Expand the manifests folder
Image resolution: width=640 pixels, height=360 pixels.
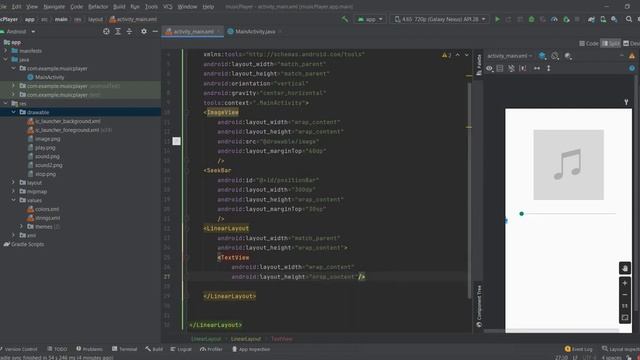coord(5,51)
